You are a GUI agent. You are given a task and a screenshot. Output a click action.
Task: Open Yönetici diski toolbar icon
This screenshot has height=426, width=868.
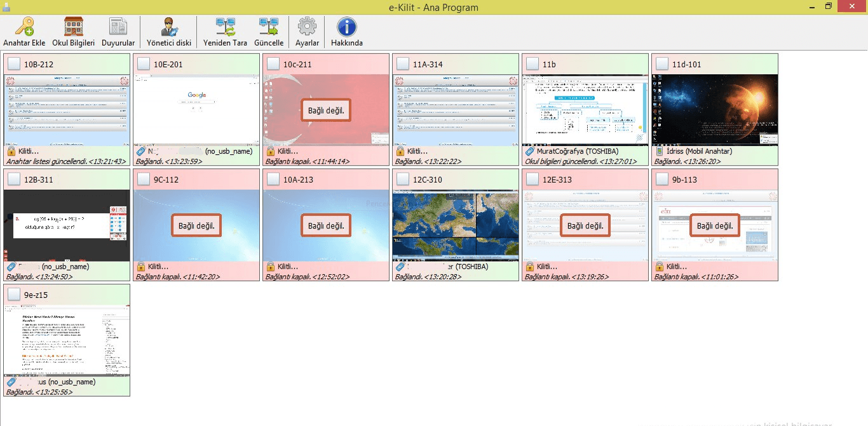coord(168,27)
